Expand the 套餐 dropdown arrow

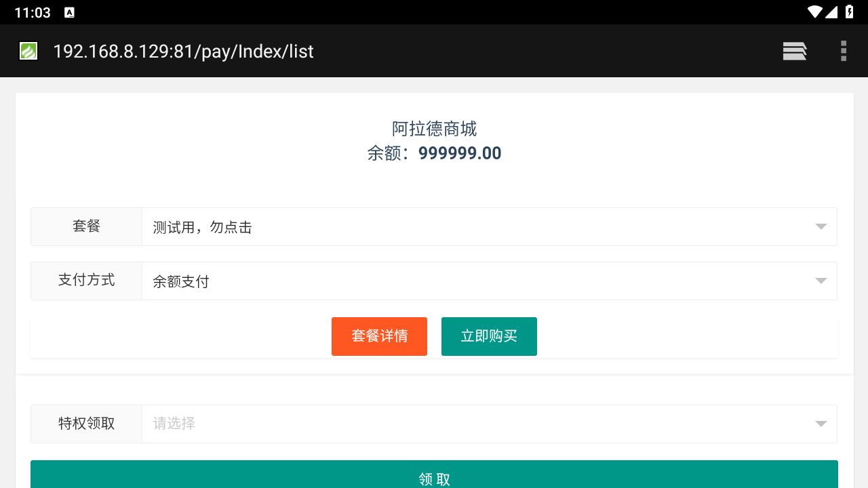pyautogui.click(x=821, y=226)
